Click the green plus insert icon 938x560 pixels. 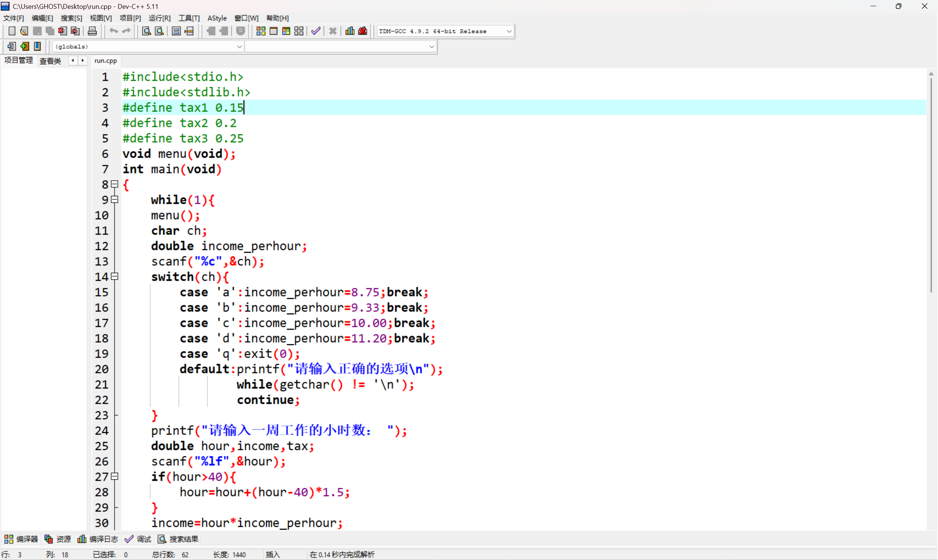(25, 47)
